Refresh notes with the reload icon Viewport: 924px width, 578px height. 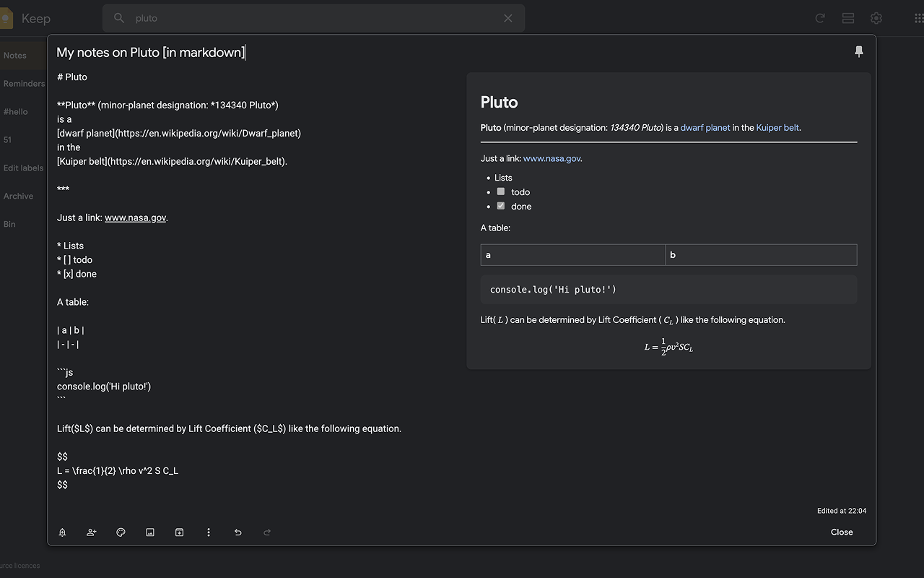click(820, 18)
